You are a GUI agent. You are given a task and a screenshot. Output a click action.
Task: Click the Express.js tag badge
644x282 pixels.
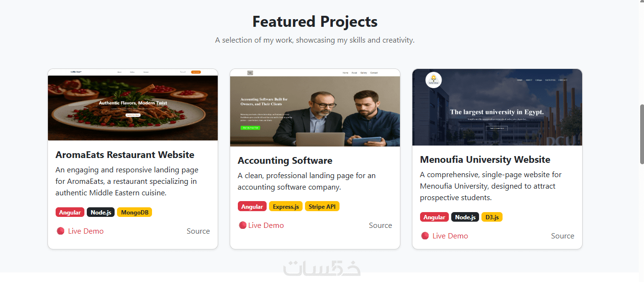point(286,206)
